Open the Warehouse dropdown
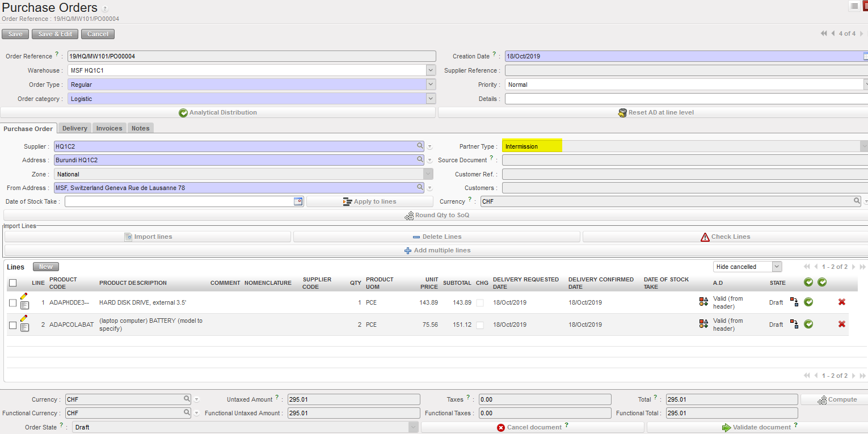Screen dimensions: 868x434 431,70
